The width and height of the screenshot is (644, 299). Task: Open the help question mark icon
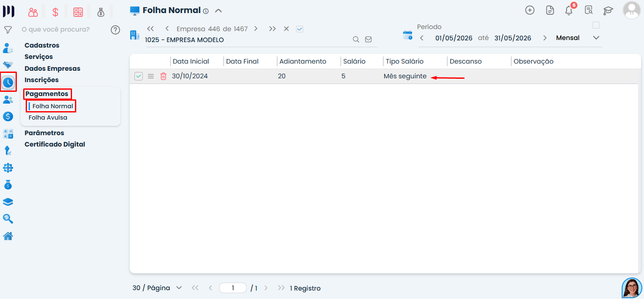click(115, 30)
